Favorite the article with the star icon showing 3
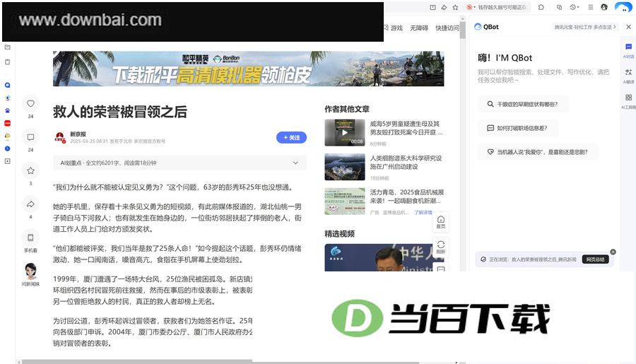 click(31, 171)
